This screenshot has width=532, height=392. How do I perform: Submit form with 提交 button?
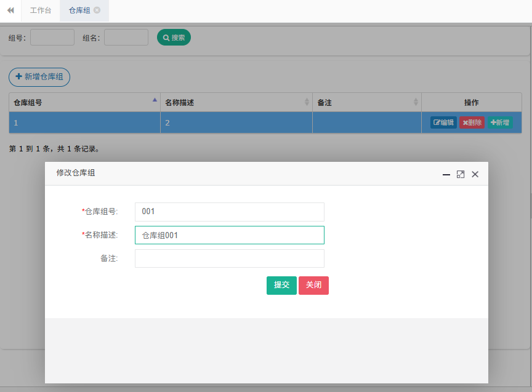point(281,286)
